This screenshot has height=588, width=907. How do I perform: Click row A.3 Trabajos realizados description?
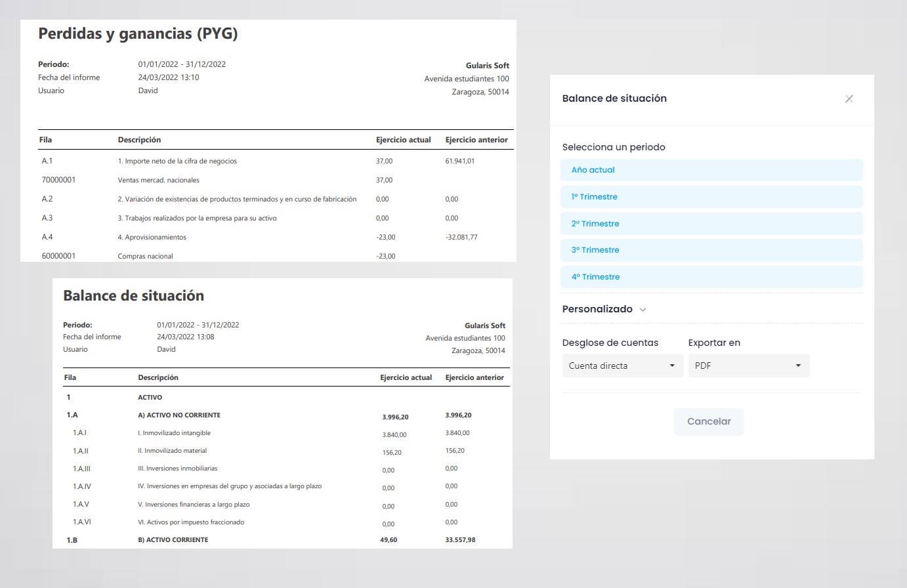pyautogui.click(x=197, y=218)
